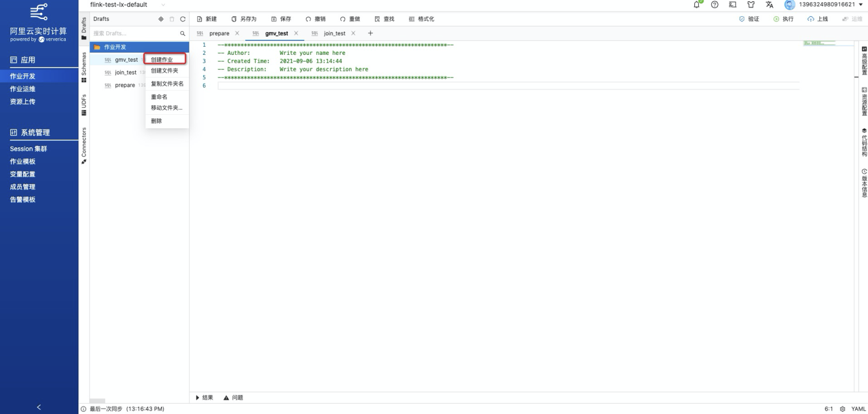
Task: Switch language with the translate icon
Action: [770, 5]
